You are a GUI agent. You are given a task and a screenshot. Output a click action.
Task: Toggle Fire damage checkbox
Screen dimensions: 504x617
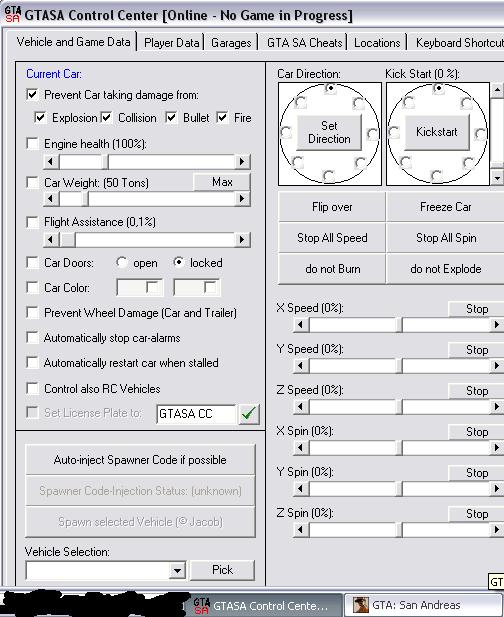[x=222, y=117]
